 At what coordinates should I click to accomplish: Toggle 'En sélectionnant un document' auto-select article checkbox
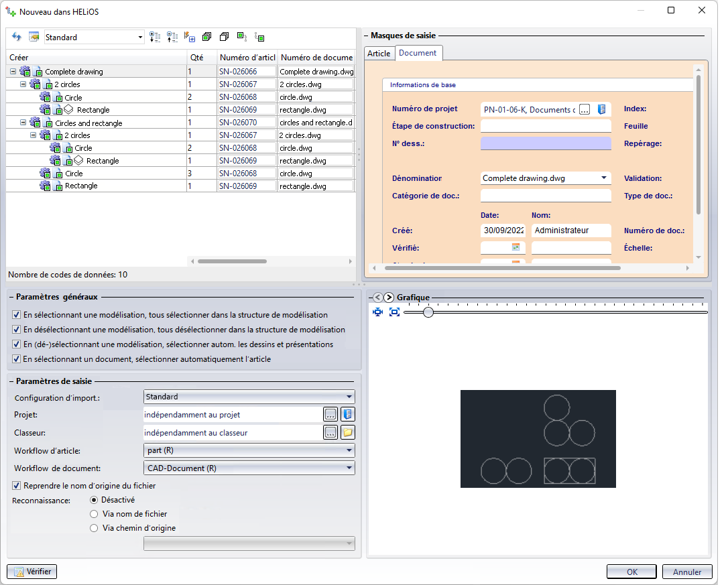[17, 359]
